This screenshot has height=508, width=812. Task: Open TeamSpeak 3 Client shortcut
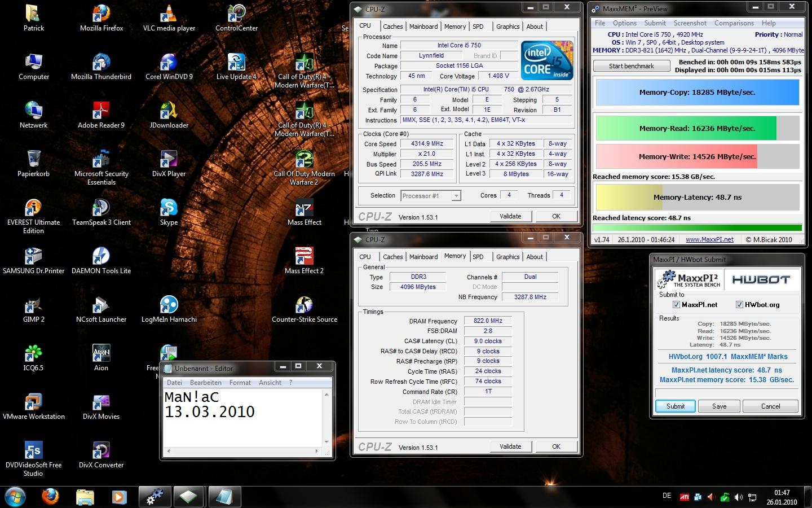point(101,212)
